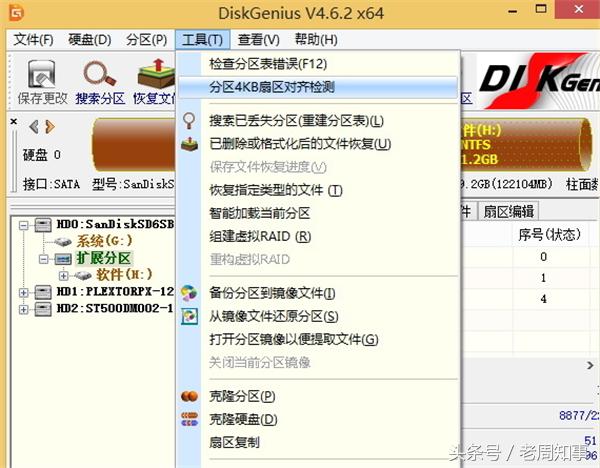Click the drive icon beside 系统(G:)
Viewport: 600px width, 468px height.
pos(63,241)
